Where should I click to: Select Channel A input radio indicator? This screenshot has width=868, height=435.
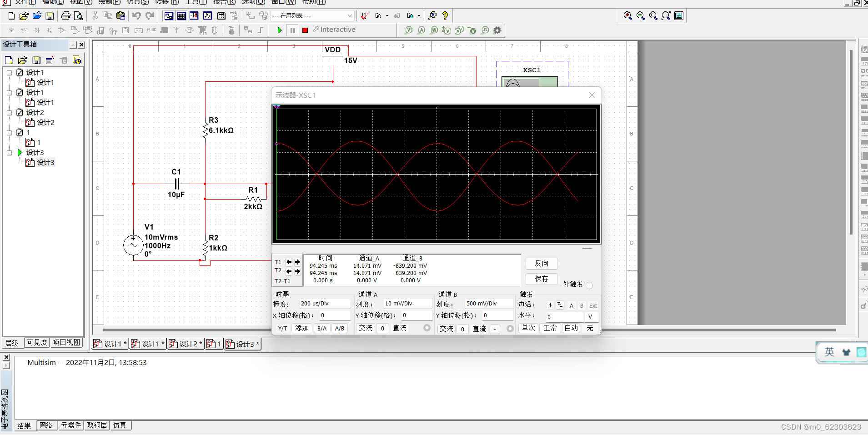point(426,328)
